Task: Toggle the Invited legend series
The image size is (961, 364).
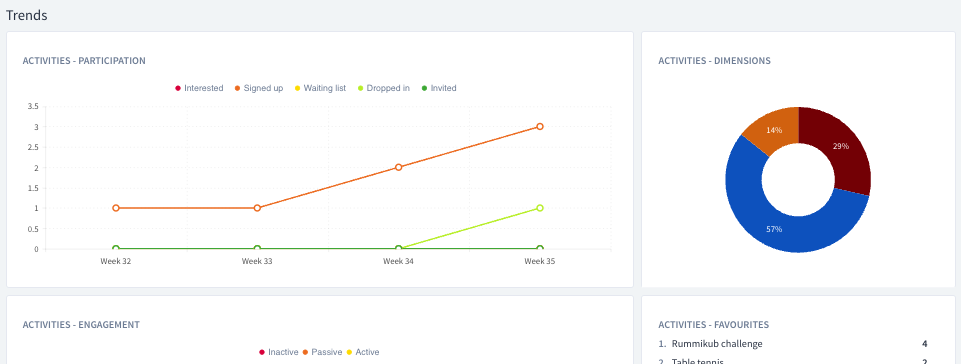Action: click(x=439, y=88)
